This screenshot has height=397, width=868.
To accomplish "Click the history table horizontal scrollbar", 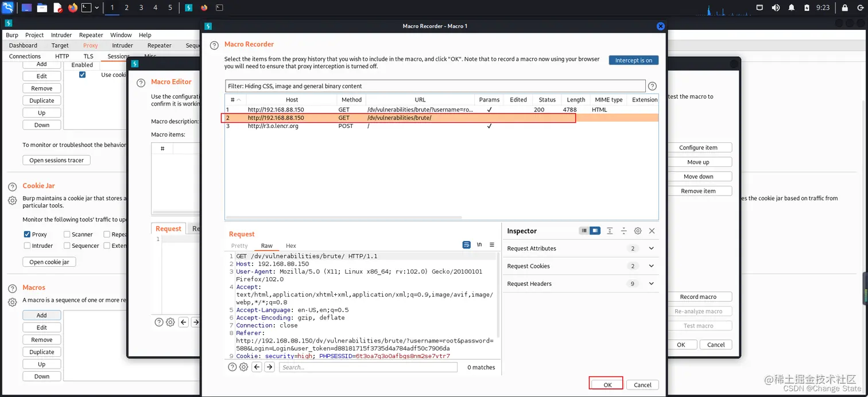I will pyautogui.click(x=343, y=217).
